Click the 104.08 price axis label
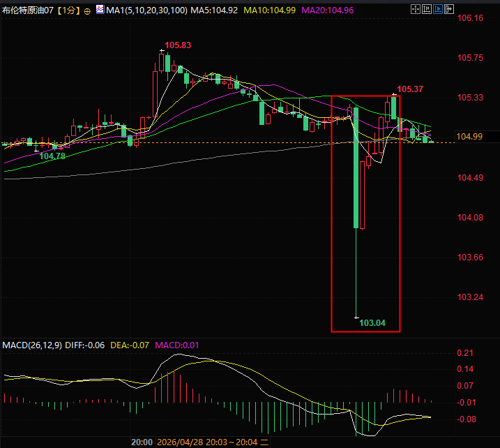 [470, 218]
